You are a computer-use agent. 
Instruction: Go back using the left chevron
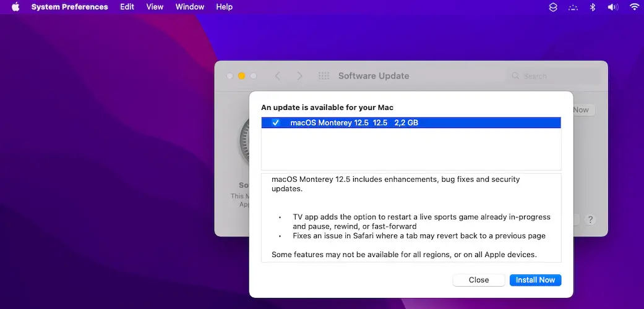[277, 76]
